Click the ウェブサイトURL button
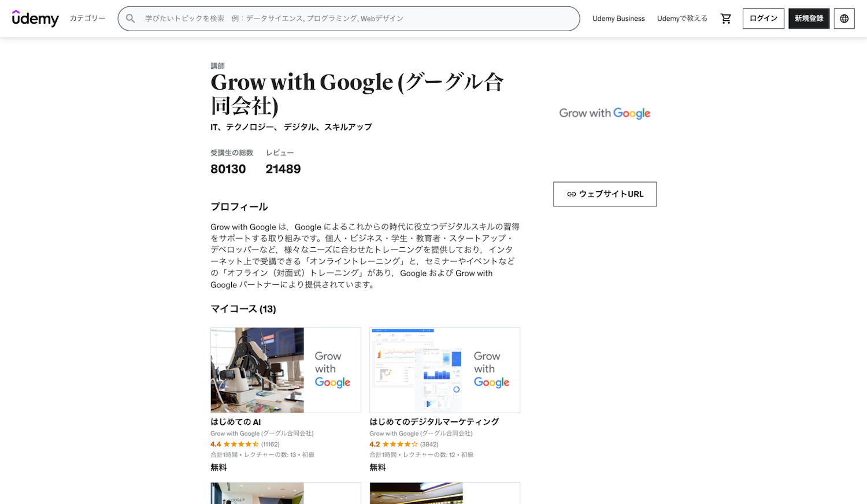Image resolution: width=867 pixels, height=504 pixels. pyautogui.click(x=605, y=194)
